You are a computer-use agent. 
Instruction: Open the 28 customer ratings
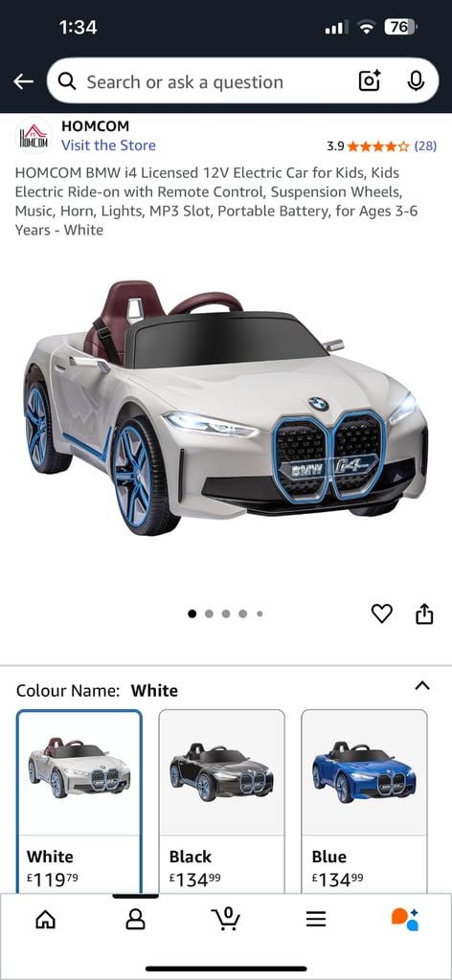pos(426,146)
